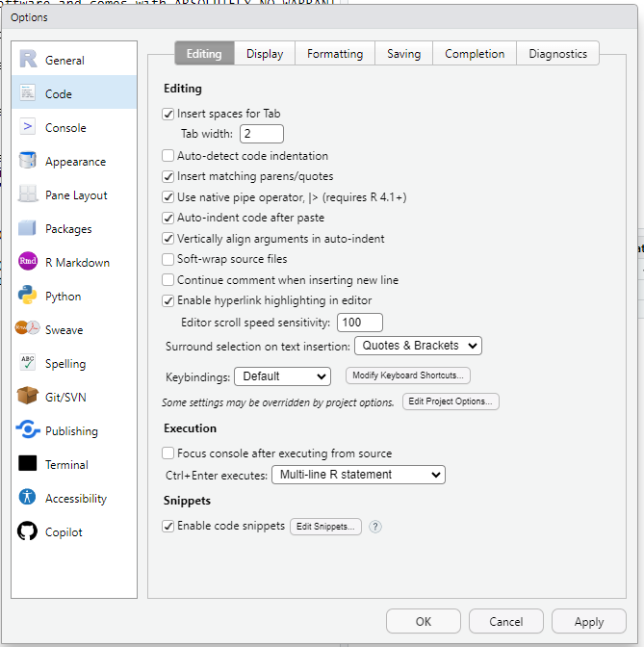Click the snippets help question mark icon
This screenshot has height=647, width=644.
tap(375, 527)
